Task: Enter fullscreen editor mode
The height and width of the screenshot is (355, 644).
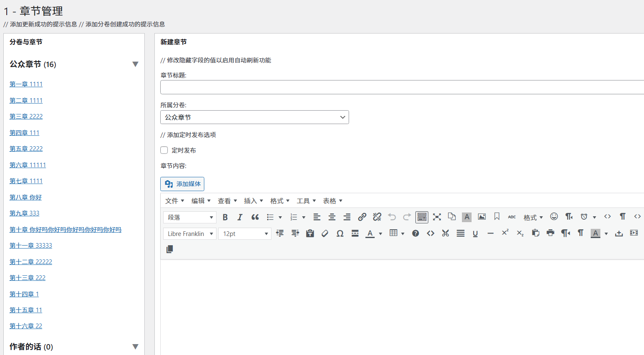Action: pos(437,217)
